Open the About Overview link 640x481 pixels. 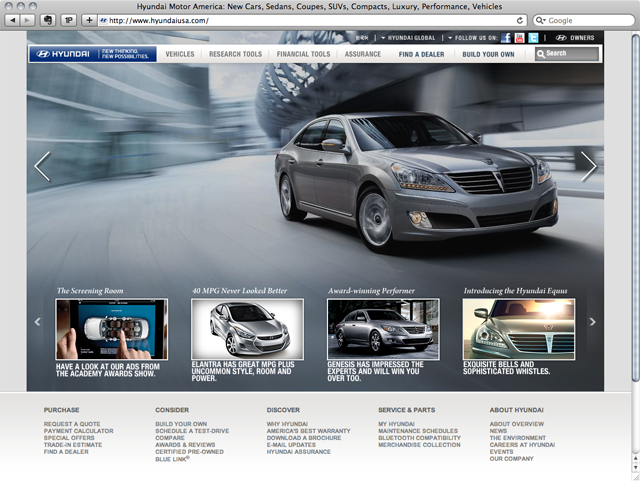517,424
